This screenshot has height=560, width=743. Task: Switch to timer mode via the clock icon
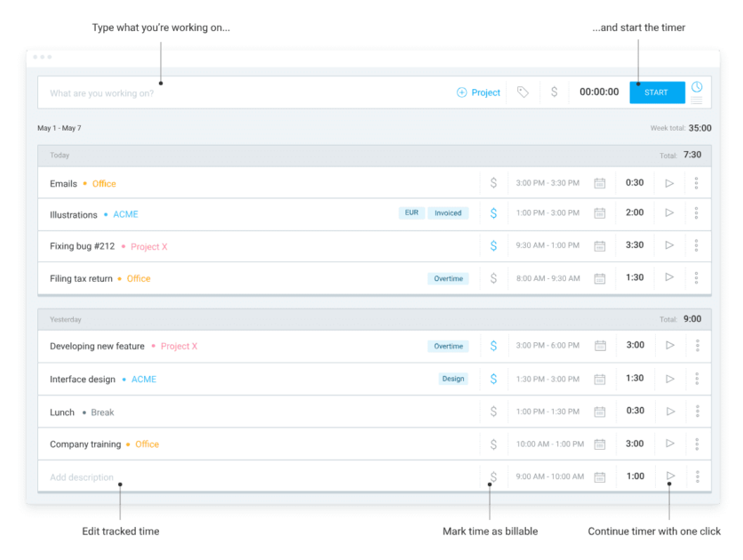tap(697, 86)
